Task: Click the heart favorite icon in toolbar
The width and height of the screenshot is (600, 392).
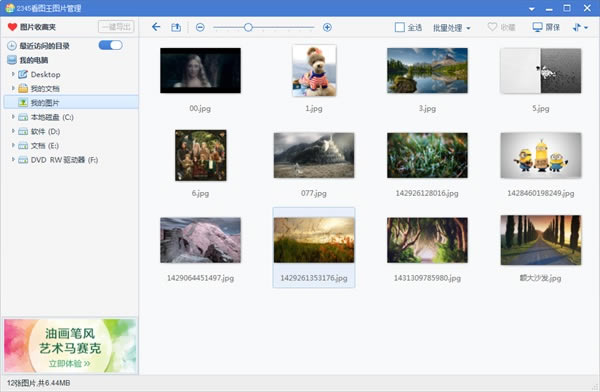Action: tap(492, 27)
